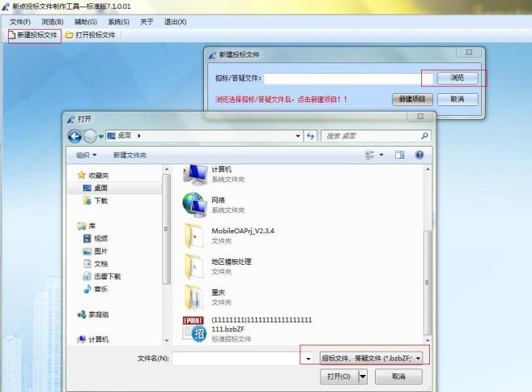Open the view options dropdown arrow
The width and height of the screenshot is (532, 392).
click(381, 156)
